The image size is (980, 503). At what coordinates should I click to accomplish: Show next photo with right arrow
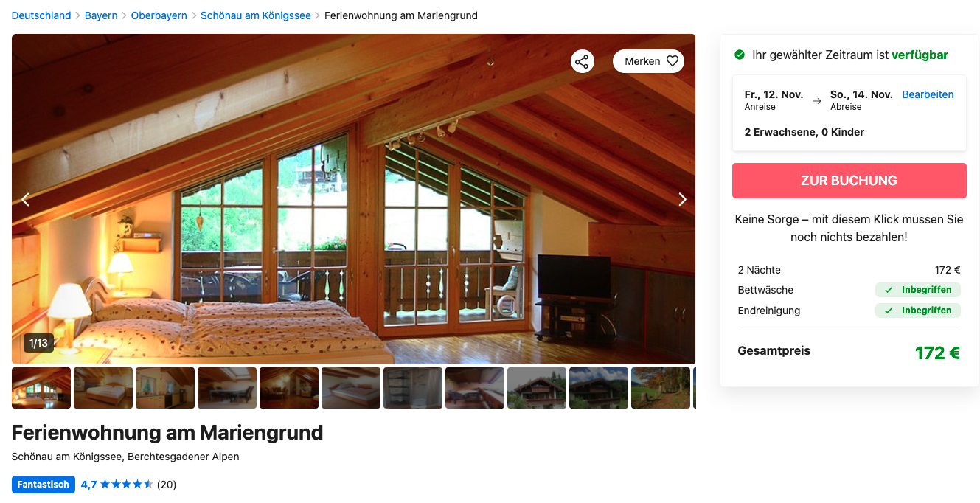[682, 199]
